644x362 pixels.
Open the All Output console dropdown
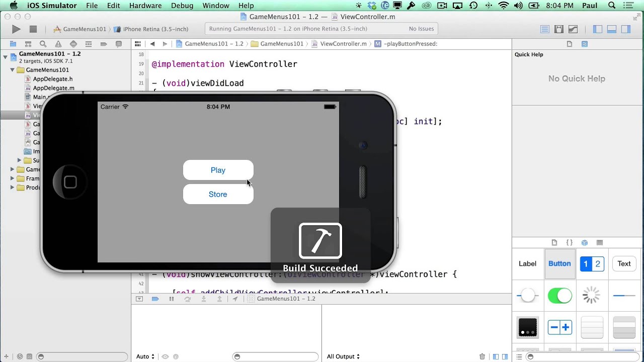point(343,356)
